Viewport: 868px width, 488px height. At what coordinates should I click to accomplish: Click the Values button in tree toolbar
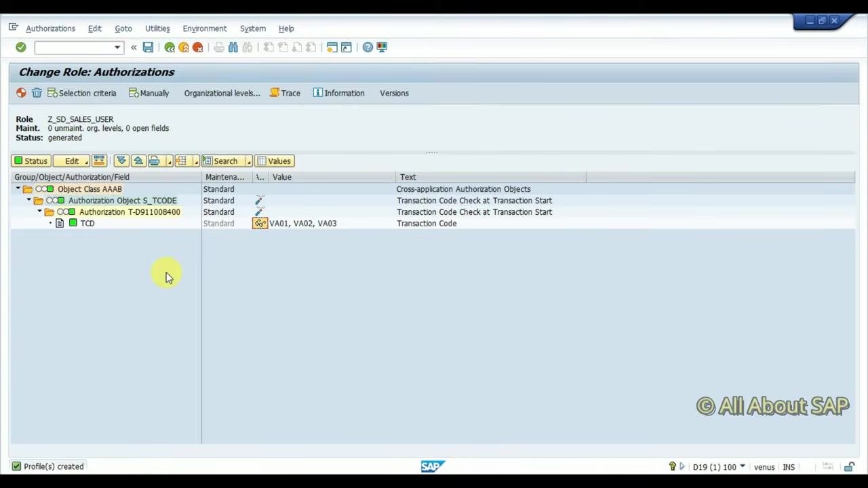click(274, 161)
